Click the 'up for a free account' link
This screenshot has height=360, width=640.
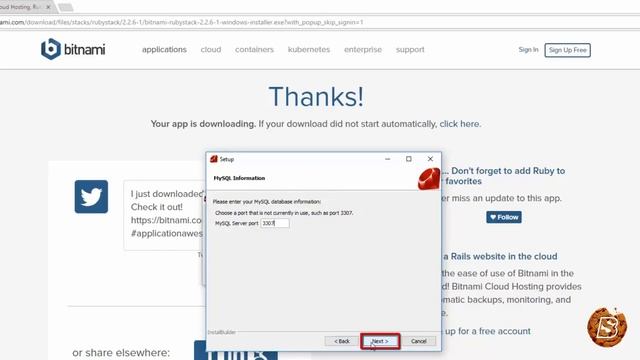tap(488, 331)
